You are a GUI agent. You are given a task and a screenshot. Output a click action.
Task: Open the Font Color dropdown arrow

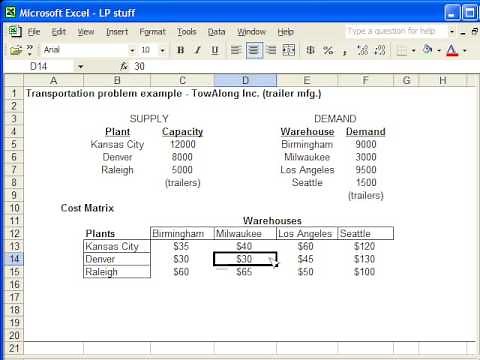(465, 51)
